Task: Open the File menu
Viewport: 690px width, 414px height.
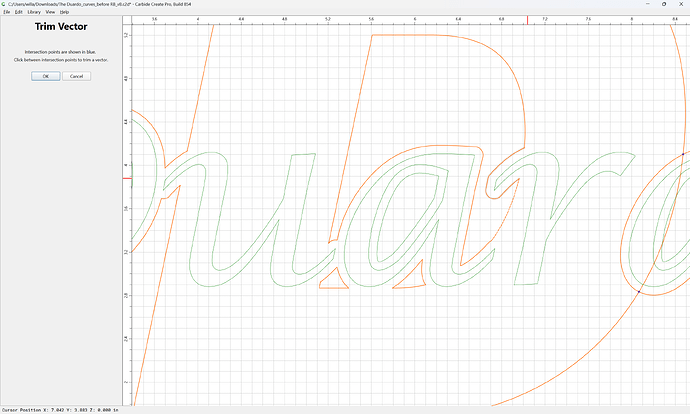Action: (x=7, y=12)
